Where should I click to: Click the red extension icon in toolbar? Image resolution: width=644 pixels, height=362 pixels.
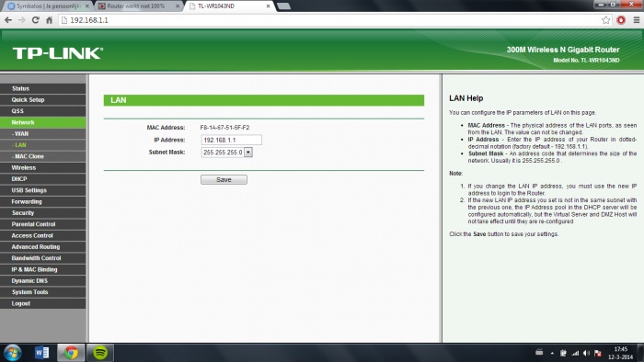click(x=621, y=20)
